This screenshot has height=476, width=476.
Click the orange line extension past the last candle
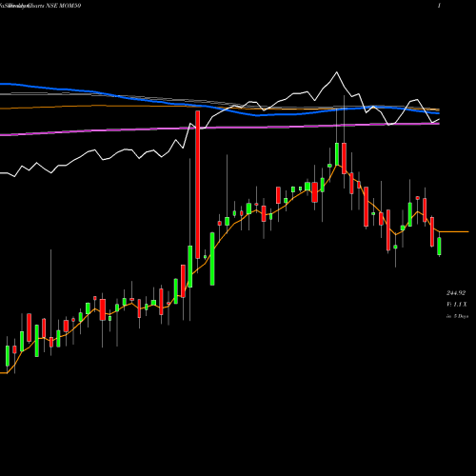click(454, 232)
